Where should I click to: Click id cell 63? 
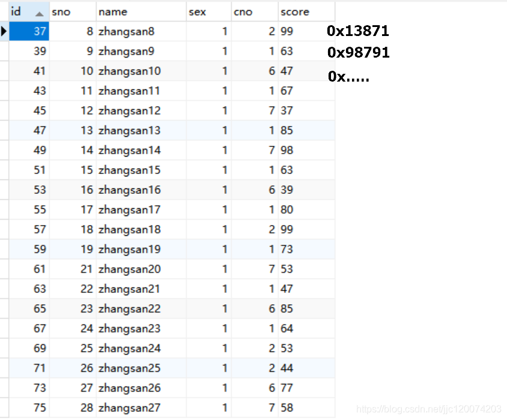pyautogui.click(x=29, y=289)
